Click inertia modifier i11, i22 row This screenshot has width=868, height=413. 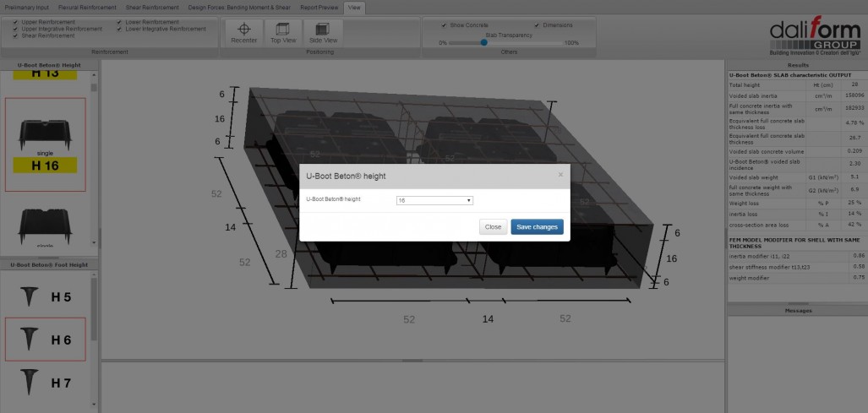tap(797, 256)
